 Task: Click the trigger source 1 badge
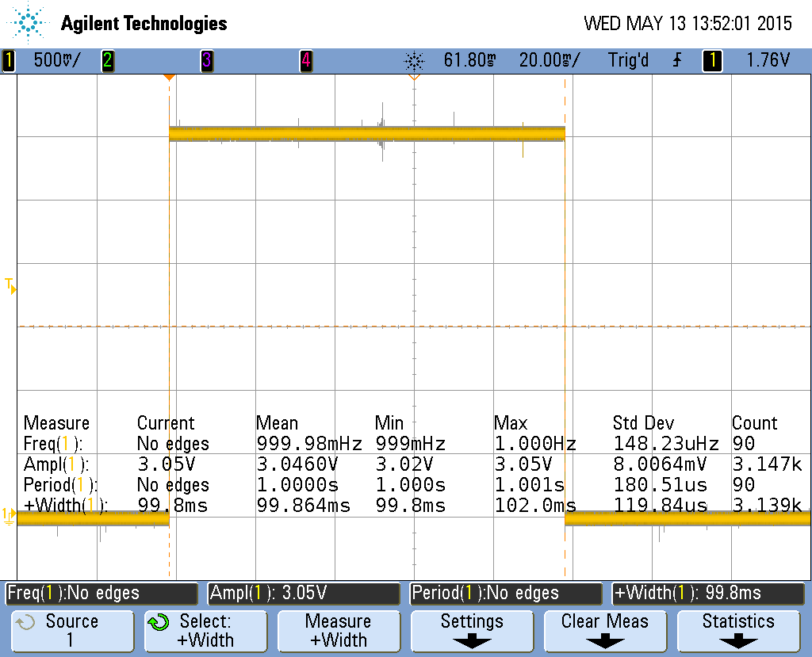712,60
